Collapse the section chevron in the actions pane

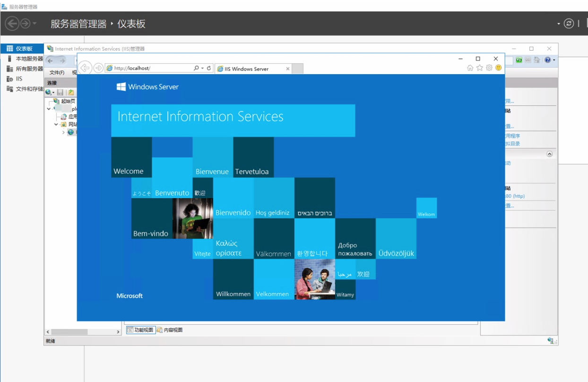point(549,154)
